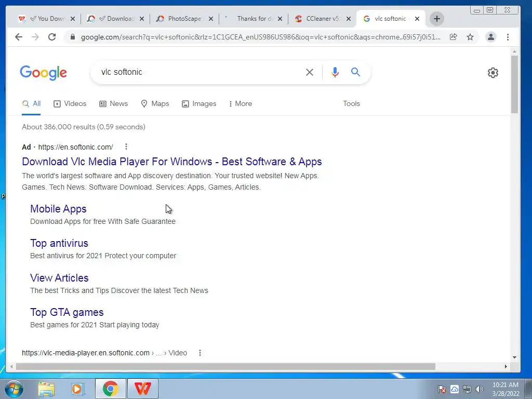Switch to Maps results
This screenshot has width=532, height=399.
click(155, 104)
